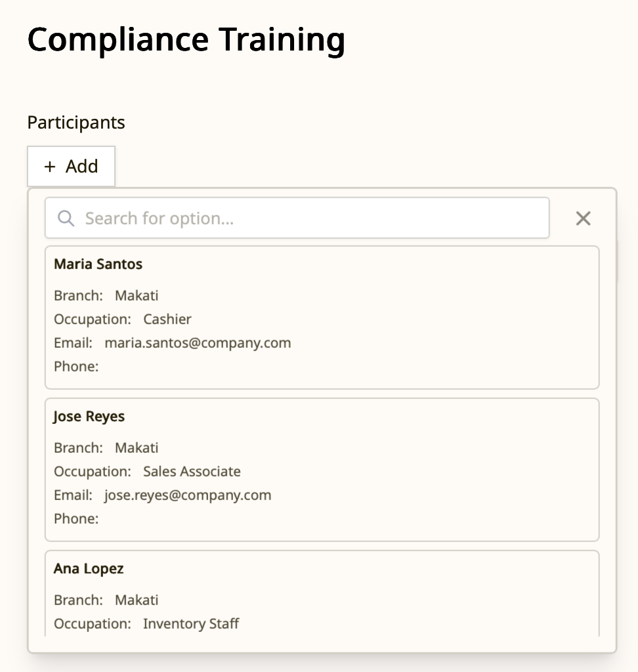638x672 pixels.
Task: Click occupation value Inventory Staff
Action: click(191, 623)
